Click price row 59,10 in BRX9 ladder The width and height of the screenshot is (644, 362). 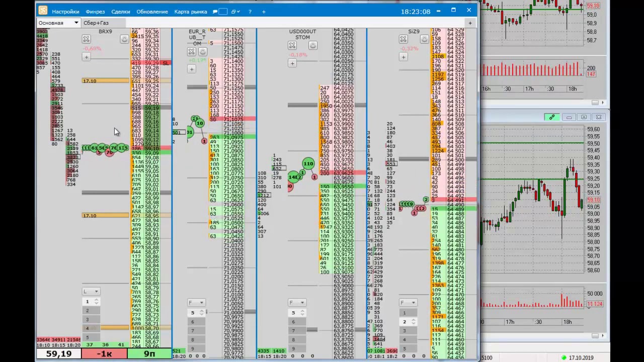coord(151,149)
